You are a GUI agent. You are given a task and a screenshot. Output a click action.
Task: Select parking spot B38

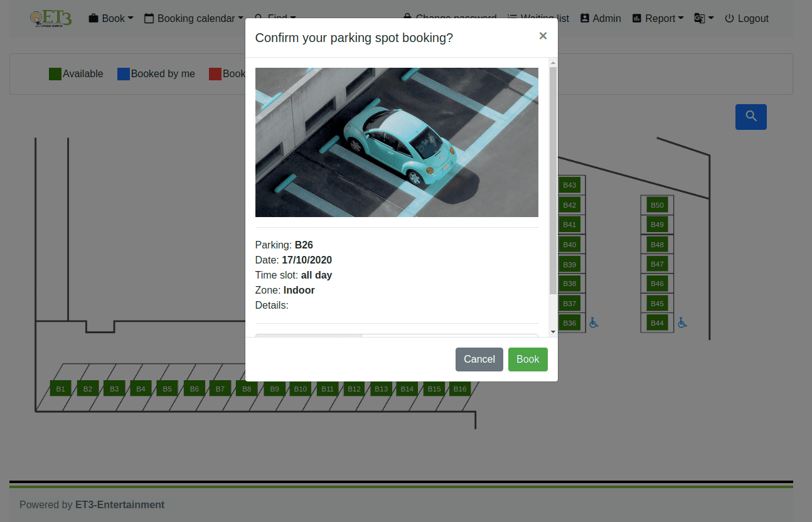569,284
